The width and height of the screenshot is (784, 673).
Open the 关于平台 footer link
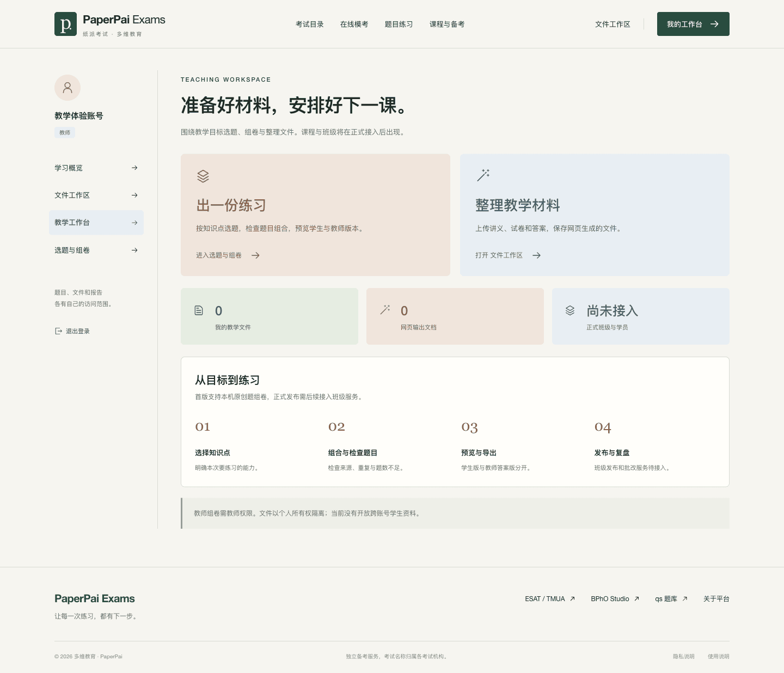[716, 599]
